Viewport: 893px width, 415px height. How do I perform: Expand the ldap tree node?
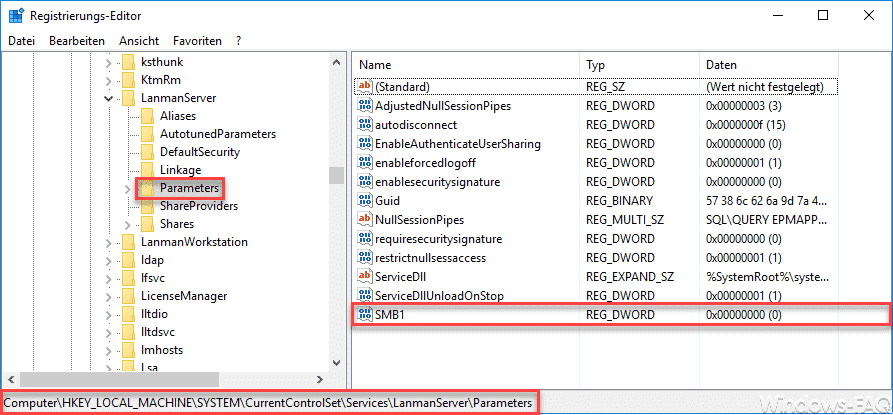[108, 260]
